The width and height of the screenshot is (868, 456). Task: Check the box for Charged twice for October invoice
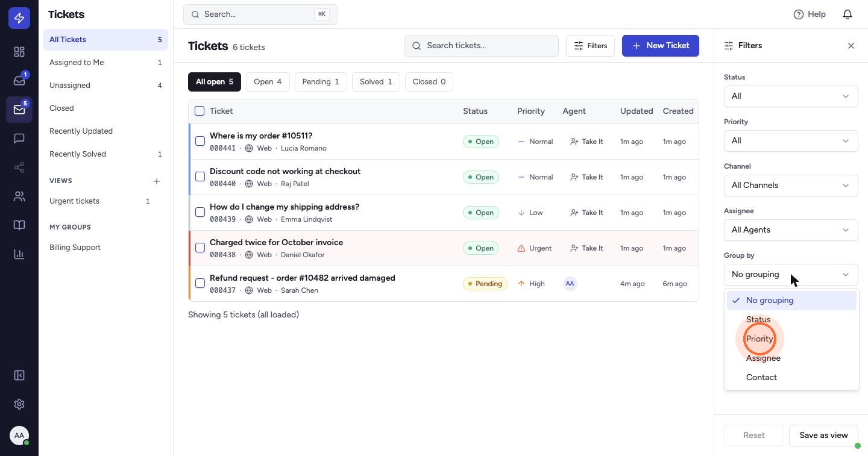pos(200,248)
